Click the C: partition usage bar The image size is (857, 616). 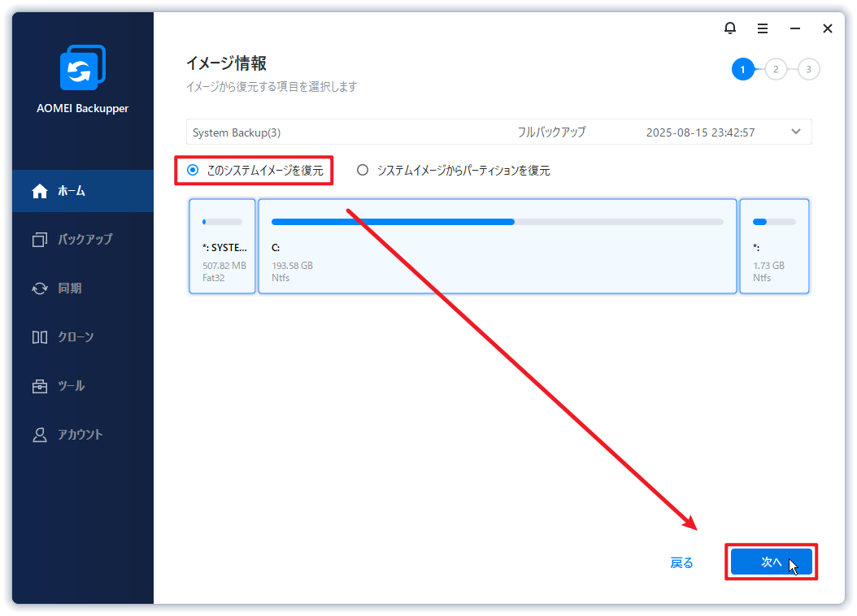[498, 222]
